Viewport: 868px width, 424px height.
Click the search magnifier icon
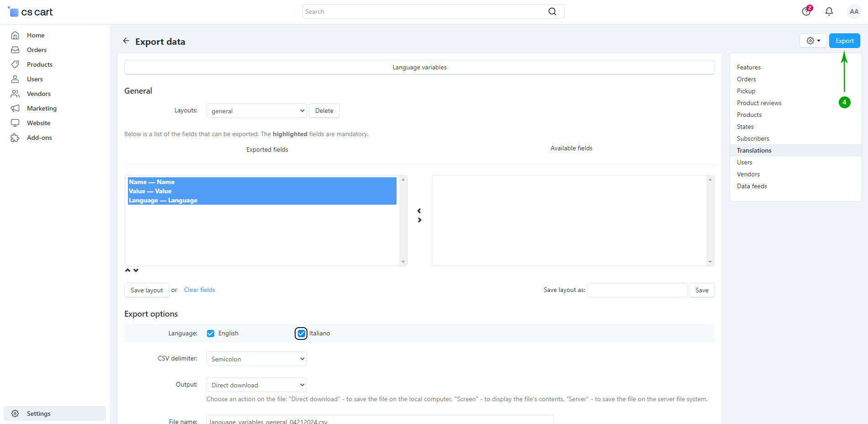click(x=552, y=11)
